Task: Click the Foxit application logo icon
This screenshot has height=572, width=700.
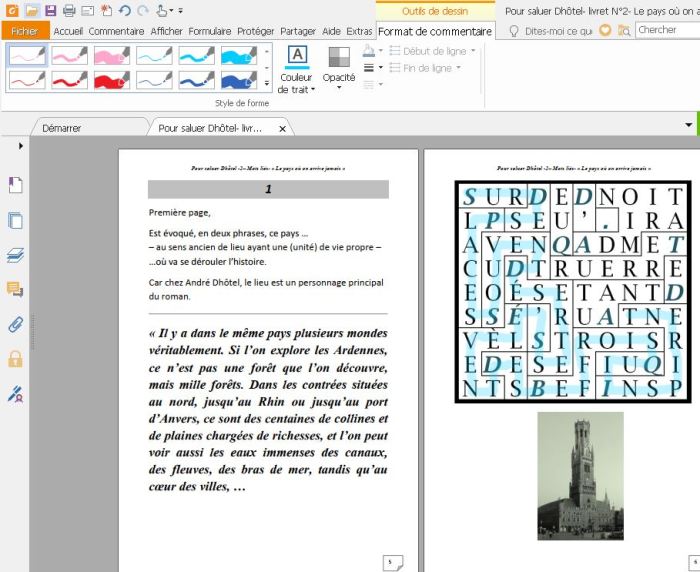Action: 12,10
